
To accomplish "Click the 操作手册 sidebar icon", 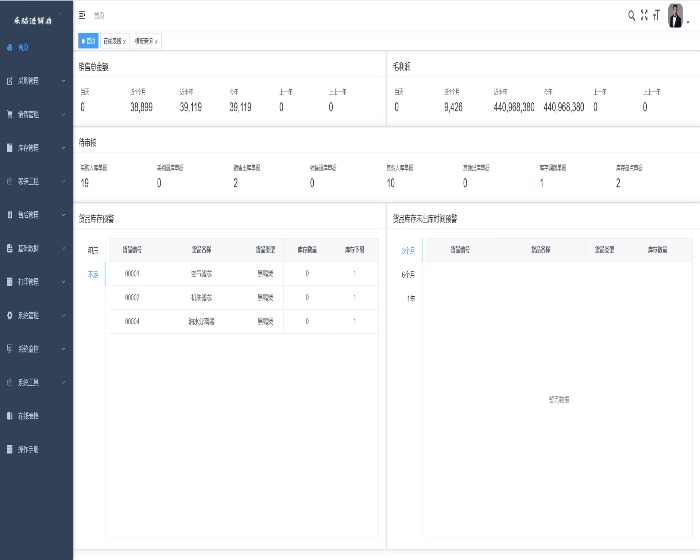I will point(10,449).
